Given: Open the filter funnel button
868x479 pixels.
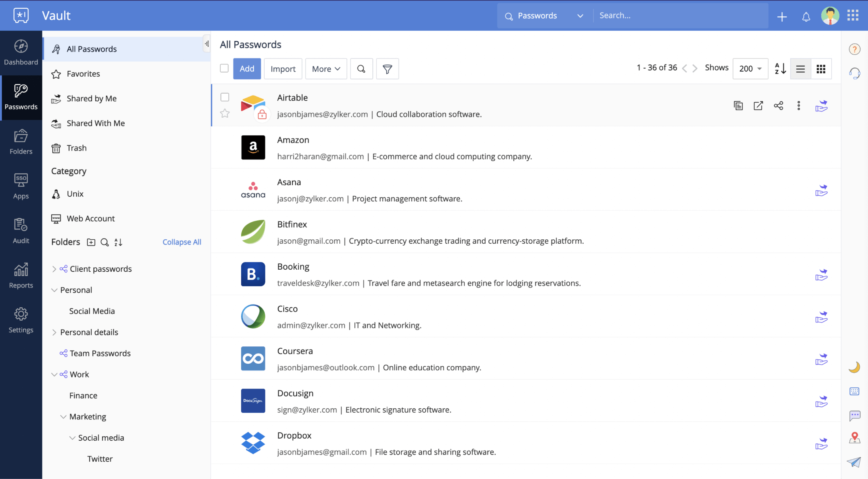Looking at the screenshot, I should [387, 69].
